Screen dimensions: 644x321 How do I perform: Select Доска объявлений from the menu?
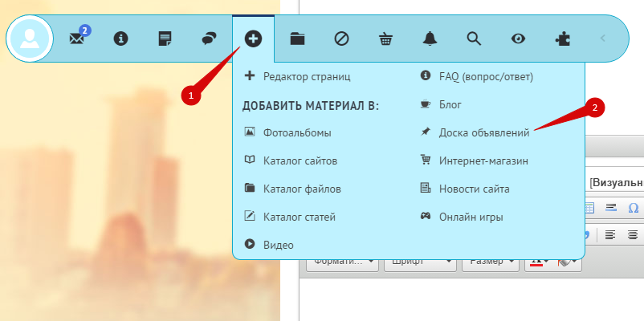[x=483, y=132]
